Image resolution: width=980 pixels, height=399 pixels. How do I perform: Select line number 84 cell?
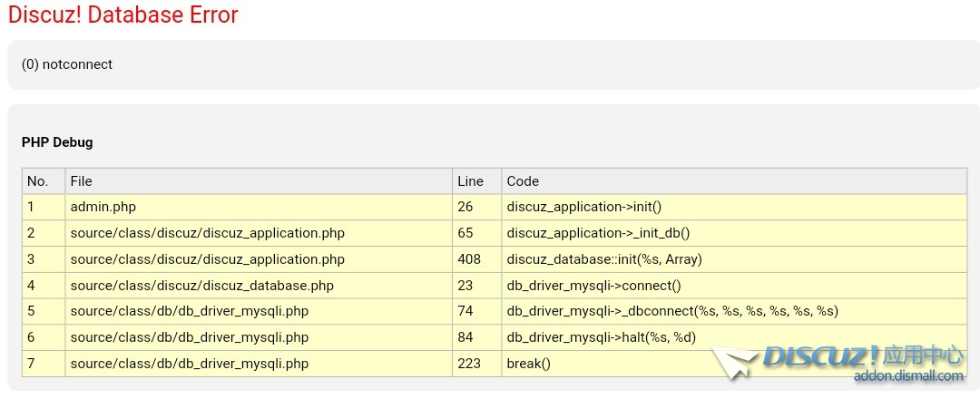465,337
